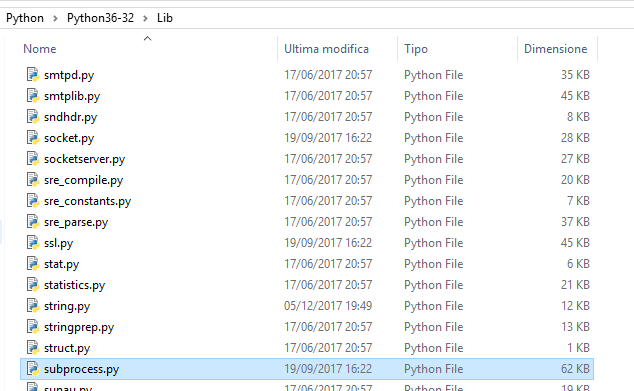Image resolution: width=634 pixels, height=391 pixels.
Task: Click the Python File type of socket.py
Action: [x=433, y=138]
